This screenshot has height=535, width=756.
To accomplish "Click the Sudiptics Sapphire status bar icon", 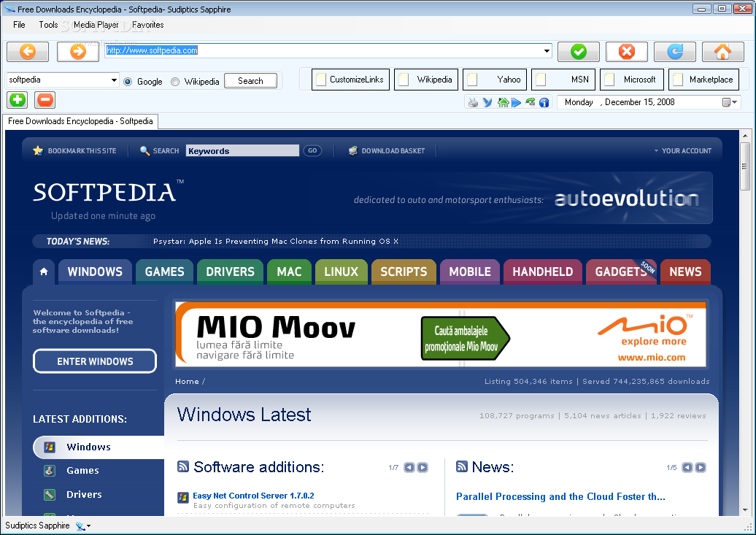I will click(80, 526).
